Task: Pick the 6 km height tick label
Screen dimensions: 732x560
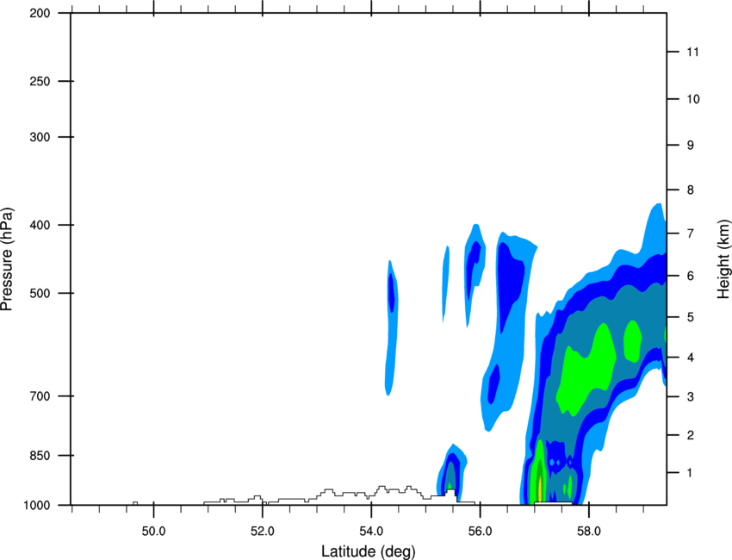Action: tap(691, 276)
